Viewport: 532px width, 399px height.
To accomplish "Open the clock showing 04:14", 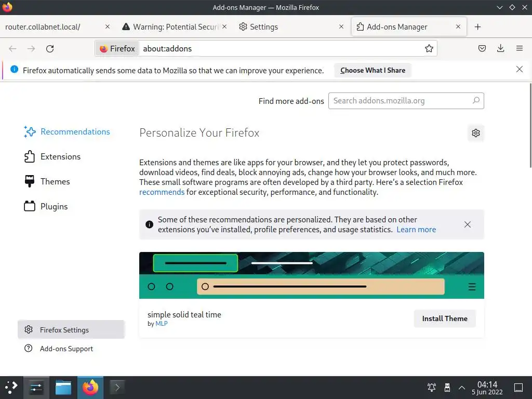I will click(487, 388).
